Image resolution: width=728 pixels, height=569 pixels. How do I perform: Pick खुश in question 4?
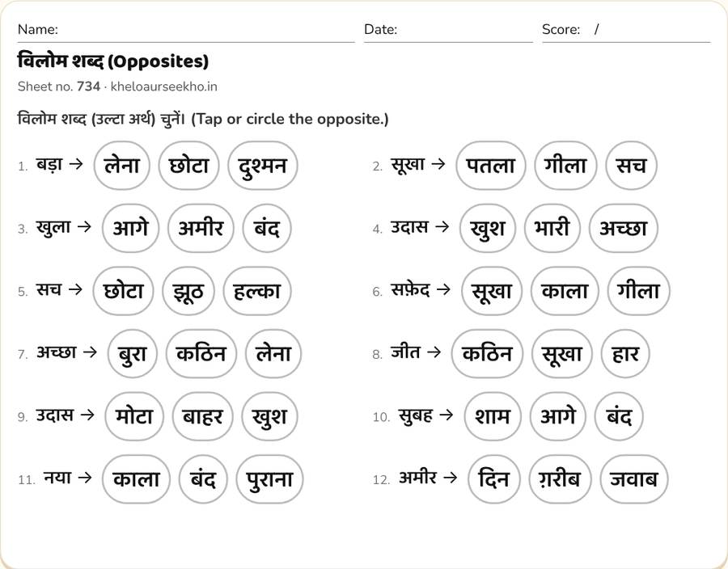tap(488, 228)
